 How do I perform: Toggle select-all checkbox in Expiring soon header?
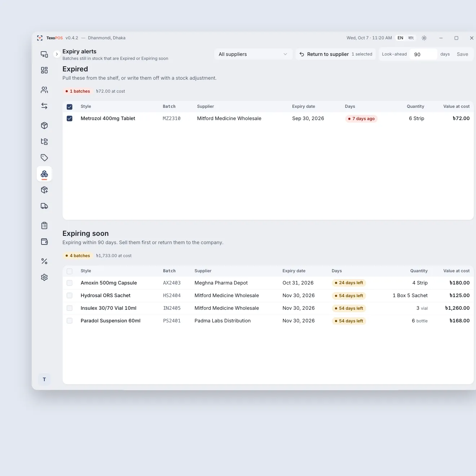[70, 271]
